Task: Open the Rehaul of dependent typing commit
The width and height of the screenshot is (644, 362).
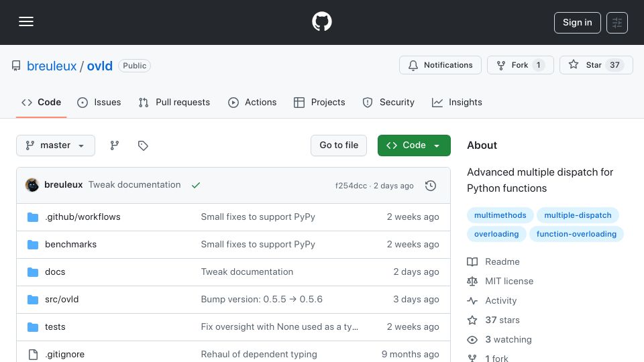Action: click(x=259, y=354)
